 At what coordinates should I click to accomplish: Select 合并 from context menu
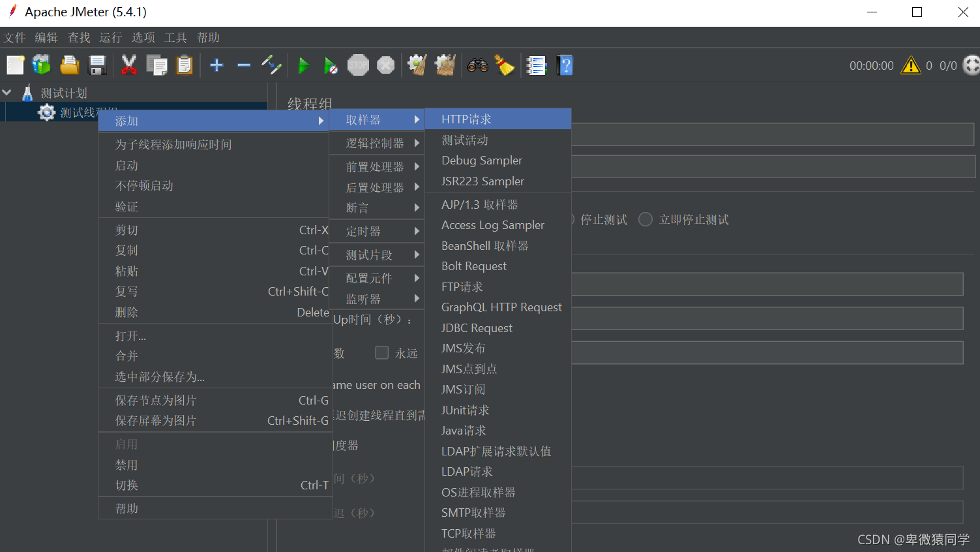point(215,356)
